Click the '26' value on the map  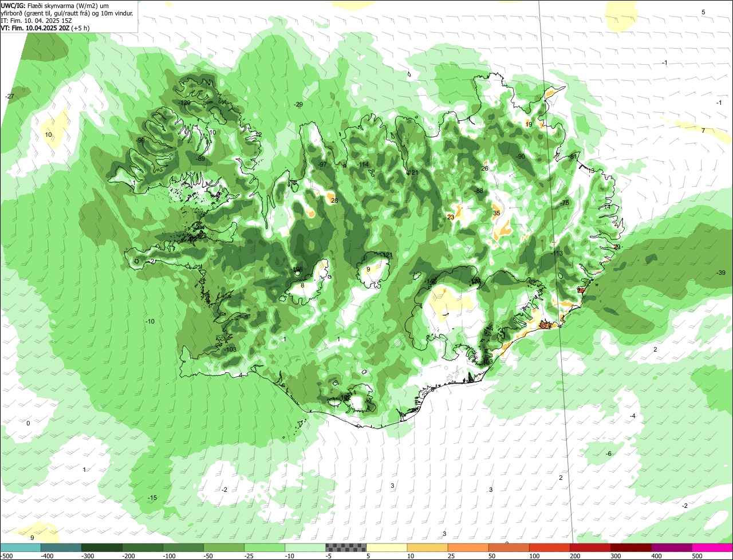tap(484, 168)
